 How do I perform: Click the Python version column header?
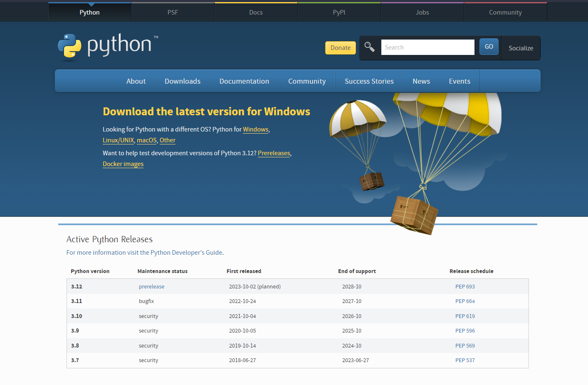[x=90, y=271]
